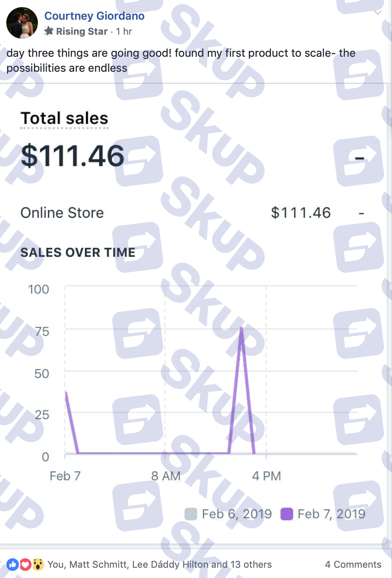Viewport: 392px width, 578px height.
Task: Open list of people who reacted
Action: pyautogui.click(x=159, y=565)
